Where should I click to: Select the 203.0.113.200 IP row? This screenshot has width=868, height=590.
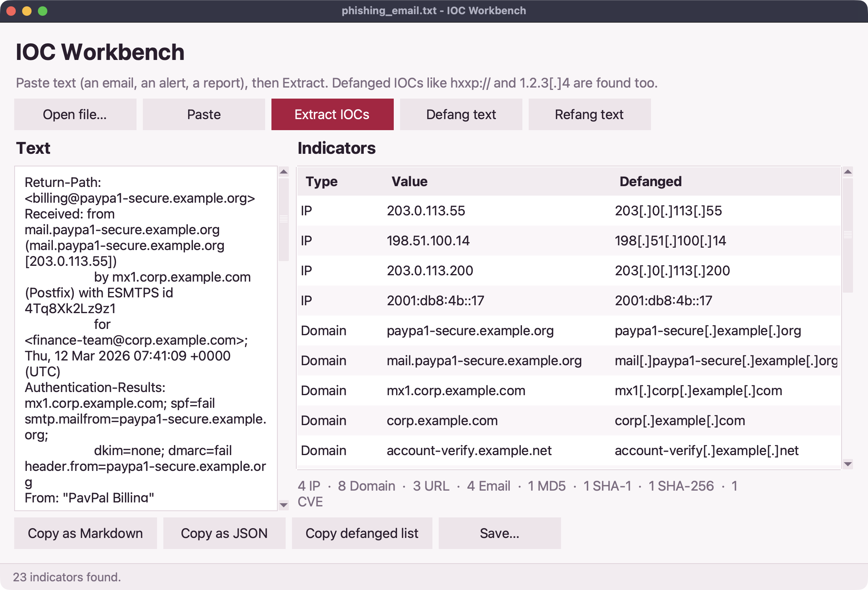click(569, 271)
